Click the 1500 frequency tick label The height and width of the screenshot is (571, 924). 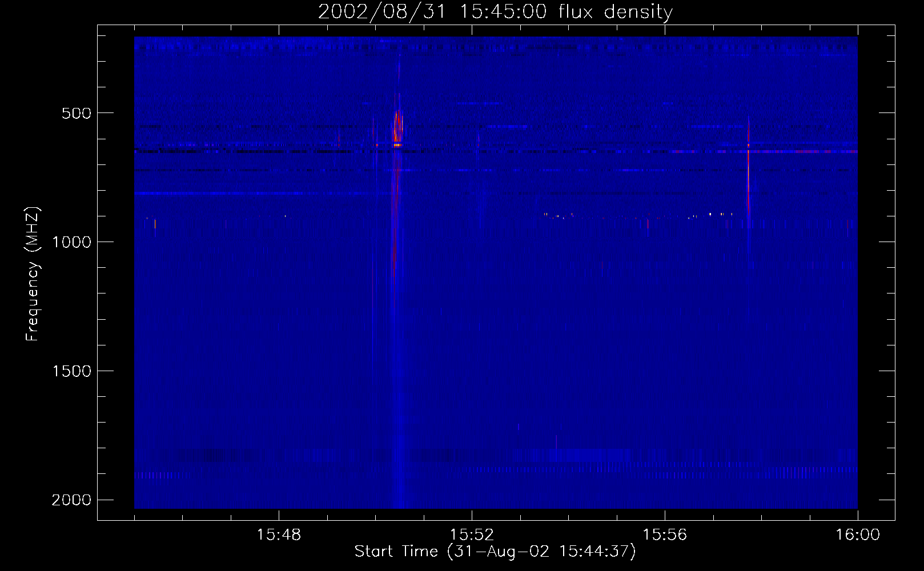71,371
